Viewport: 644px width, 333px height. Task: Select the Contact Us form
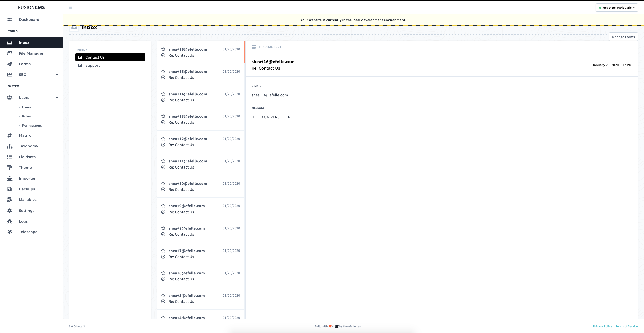(110, 57)
